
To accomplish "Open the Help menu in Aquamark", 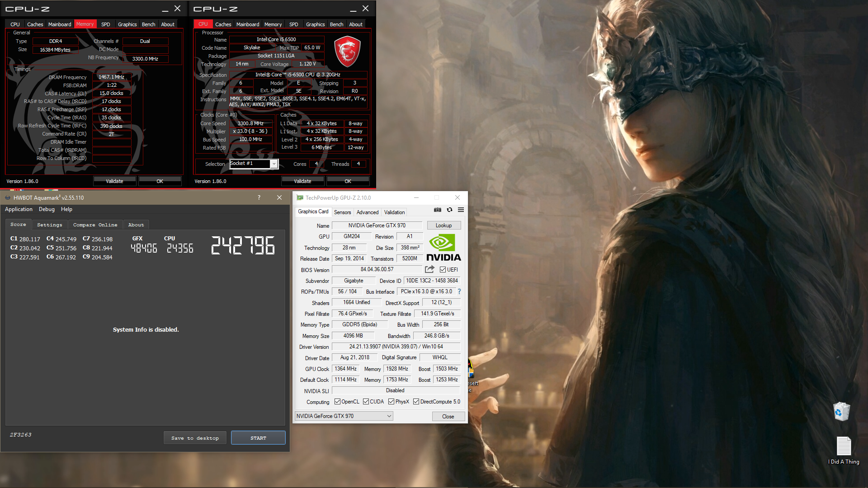I will 66,209.
